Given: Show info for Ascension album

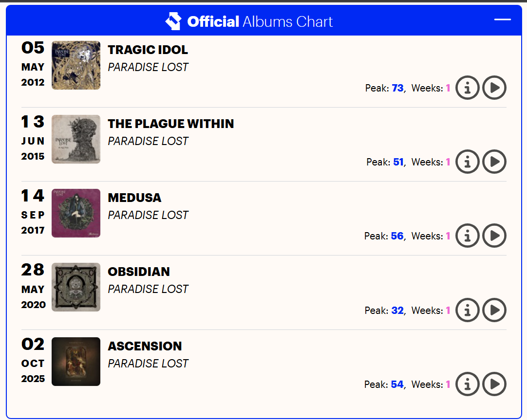Looking at the screenshot, I should [x=468, y=384].
